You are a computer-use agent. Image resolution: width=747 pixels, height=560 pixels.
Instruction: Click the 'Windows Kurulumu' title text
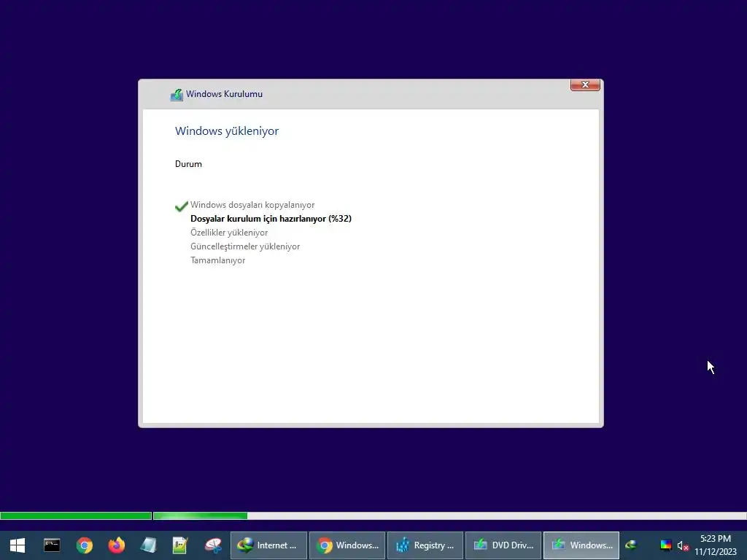coord(225,94)
